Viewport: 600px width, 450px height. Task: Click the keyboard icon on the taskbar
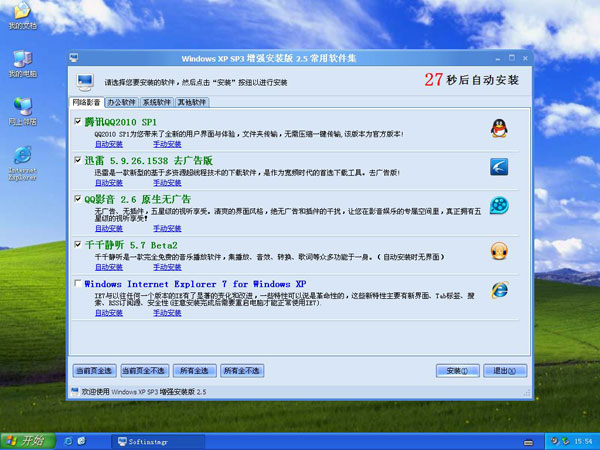pyautogui.click(x=528, y=442)
